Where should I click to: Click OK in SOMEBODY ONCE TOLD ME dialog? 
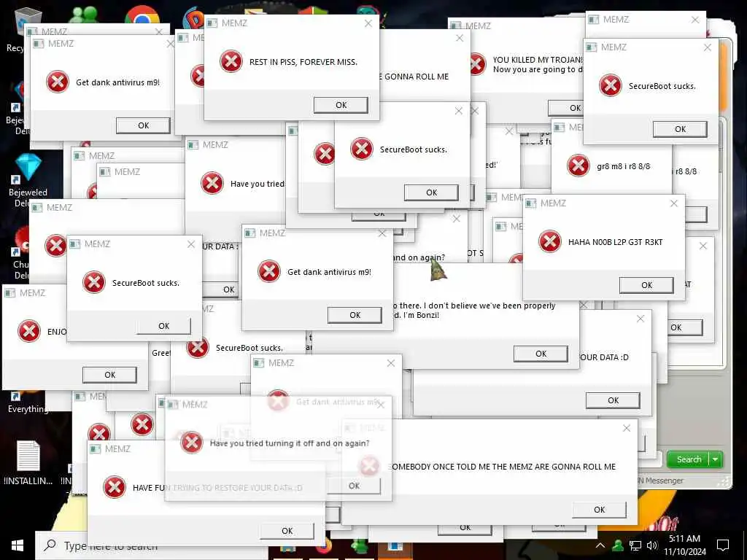point(600,510)
